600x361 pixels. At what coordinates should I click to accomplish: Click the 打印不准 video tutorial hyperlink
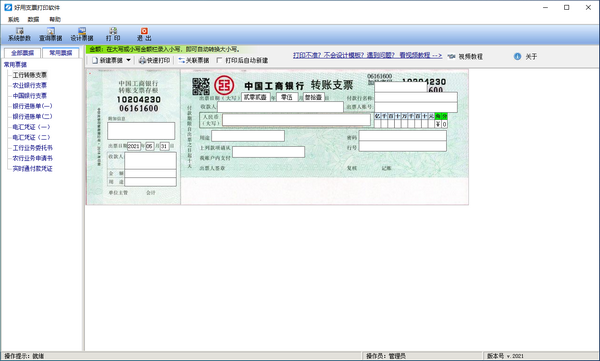pyautogui.click(x=367, y=56)
